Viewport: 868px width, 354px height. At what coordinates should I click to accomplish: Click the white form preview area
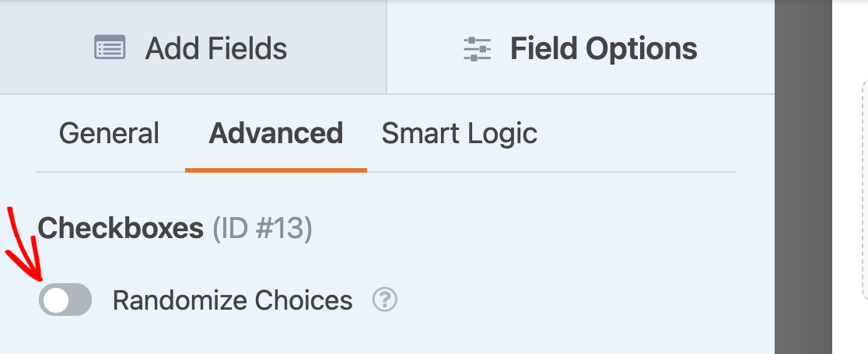[850, 177]
